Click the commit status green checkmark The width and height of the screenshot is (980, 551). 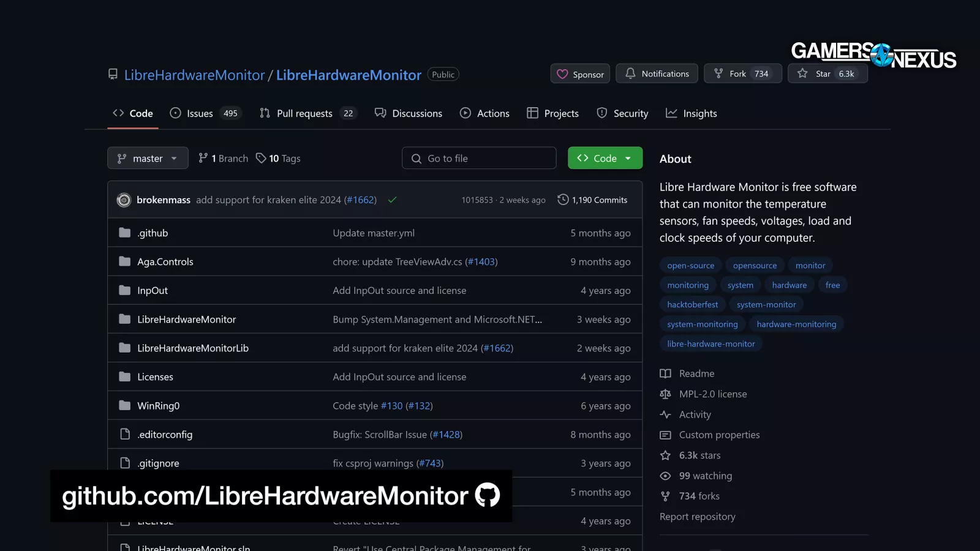[x=393, y=200]
